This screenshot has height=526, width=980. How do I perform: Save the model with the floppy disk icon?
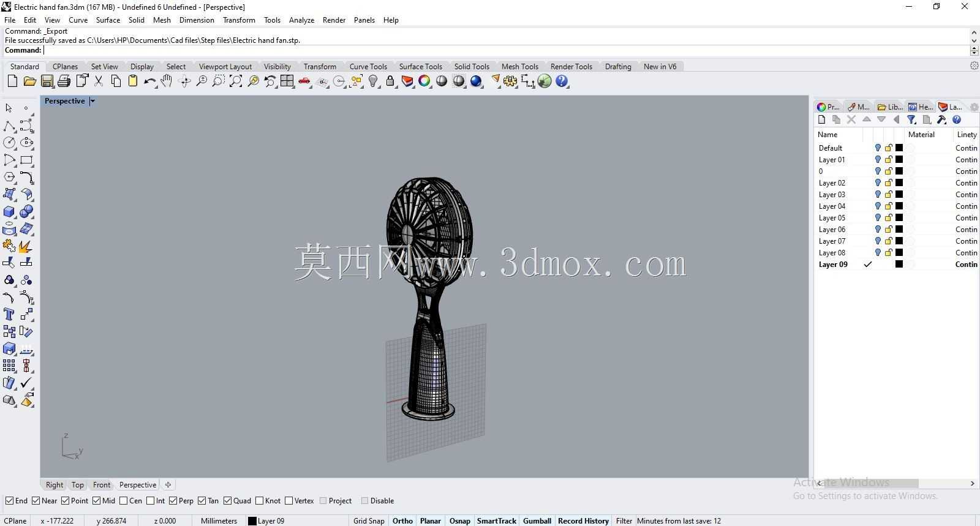click(x=47, y=81)
